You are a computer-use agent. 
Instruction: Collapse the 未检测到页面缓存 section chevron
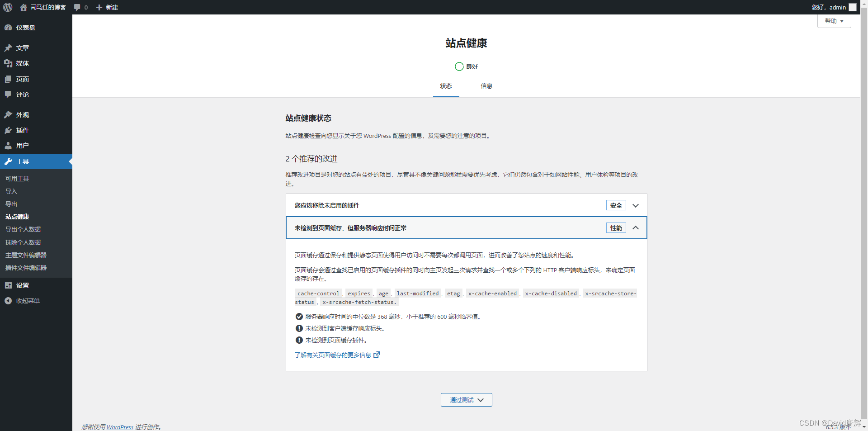point(636,228)
